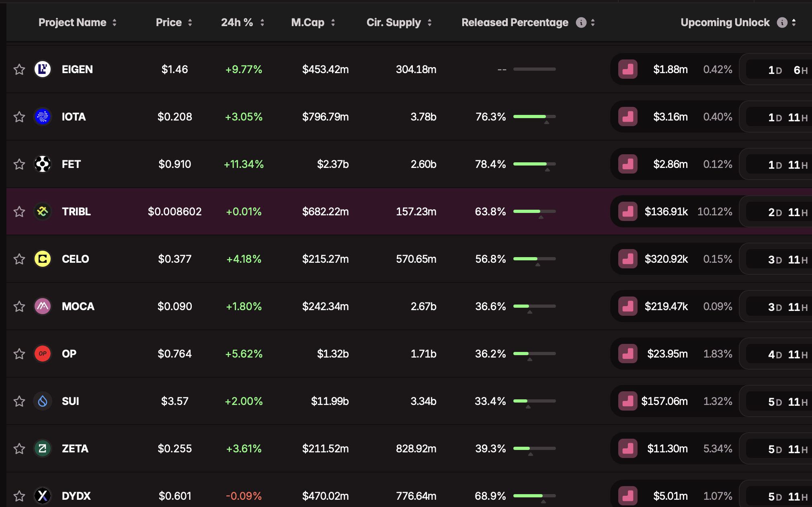The height and width of the screenshot is (507, 812).
Task: Open the IOTA project link
Action: [74, 117]
